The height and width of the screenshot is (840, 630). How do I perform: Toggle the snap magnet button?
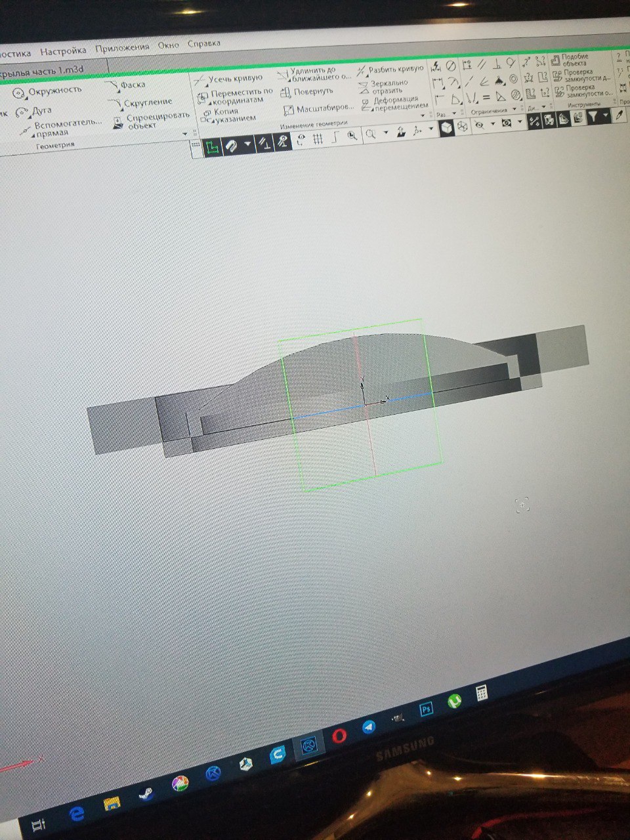(231, 146)
